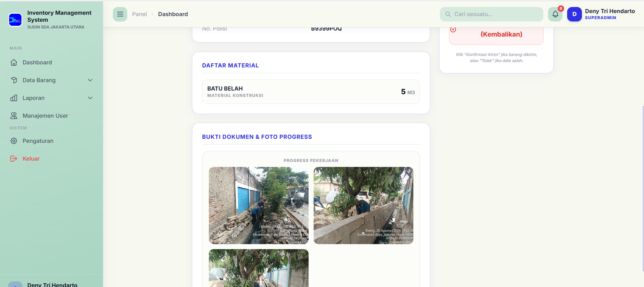644x287 pixels.
Task: Click the 5 M3 quantity value
Action: [x=408, y=92]
